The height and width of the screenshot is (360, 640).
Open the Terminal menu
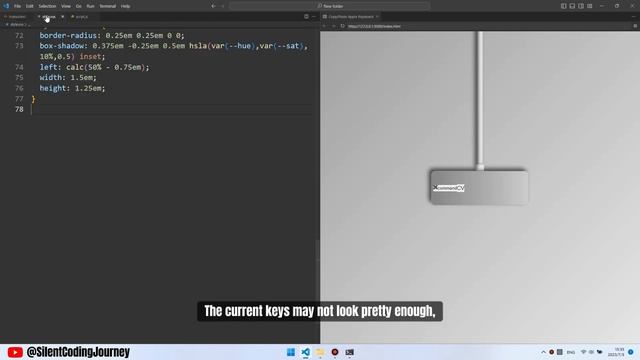point(108,6)
